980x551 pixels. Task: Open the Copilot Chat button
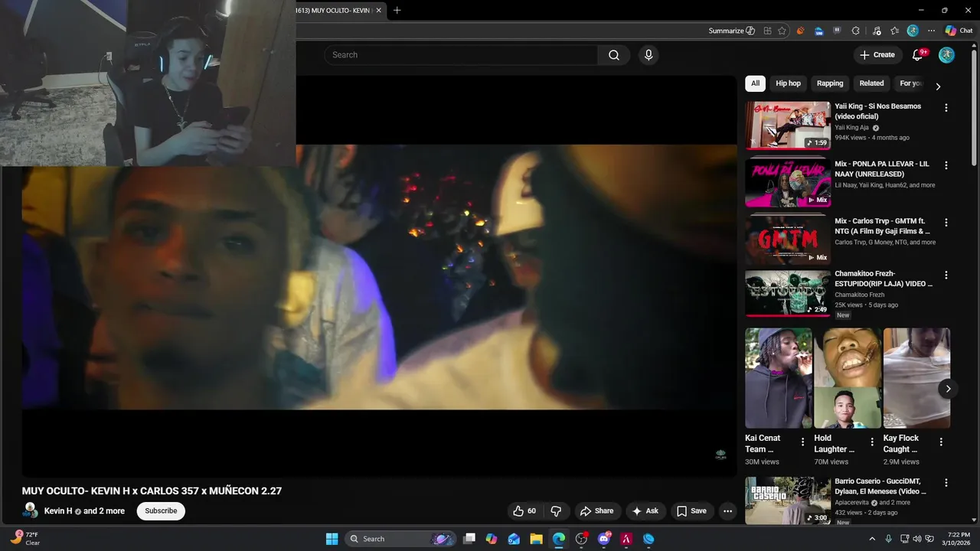point(959,31)
